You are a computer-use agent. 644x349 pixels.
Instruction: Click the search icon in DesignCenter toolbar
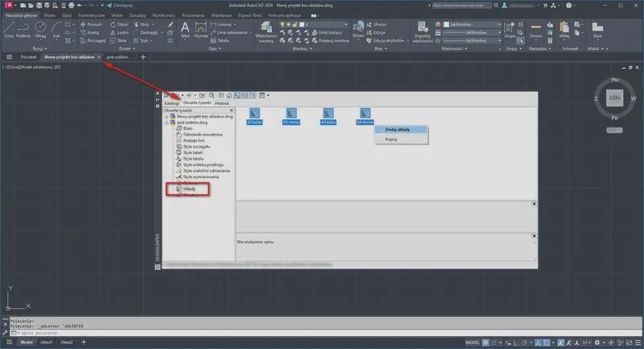click(x=211, y=95)
